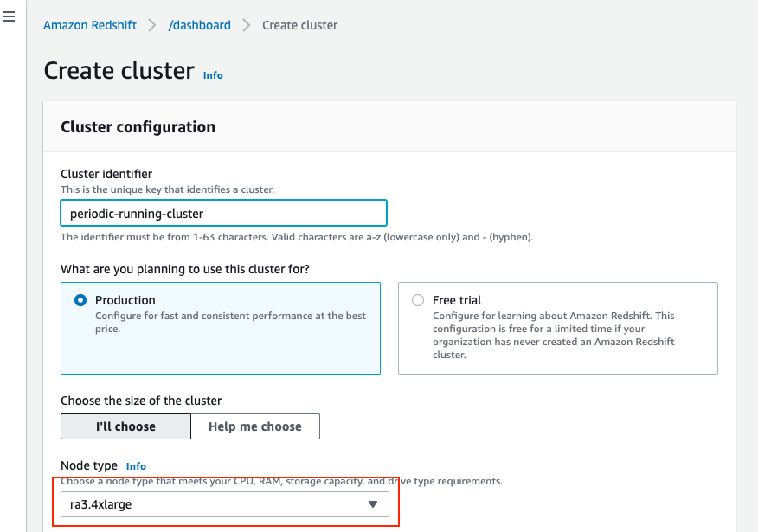
Task: Open the navigation sidebar menu
Action: (x=10, y=16)
